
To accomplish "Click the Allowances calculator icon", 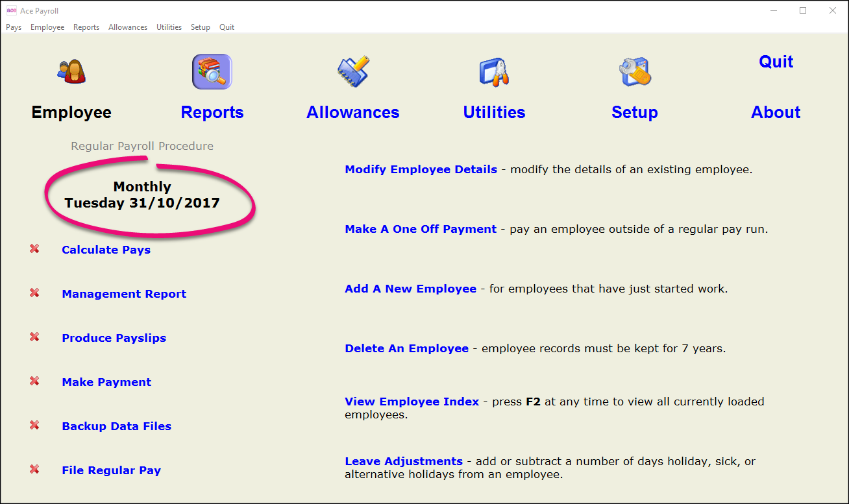I will (352, 71).
